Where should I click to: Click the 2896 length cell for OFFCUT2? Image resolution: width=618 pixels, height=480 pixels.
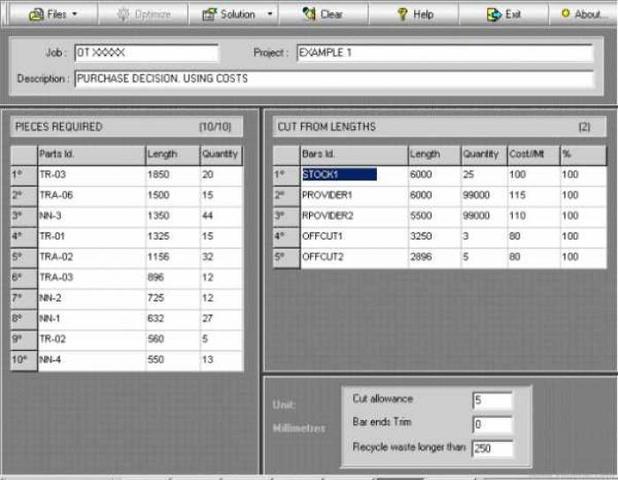tap(434, 257)
